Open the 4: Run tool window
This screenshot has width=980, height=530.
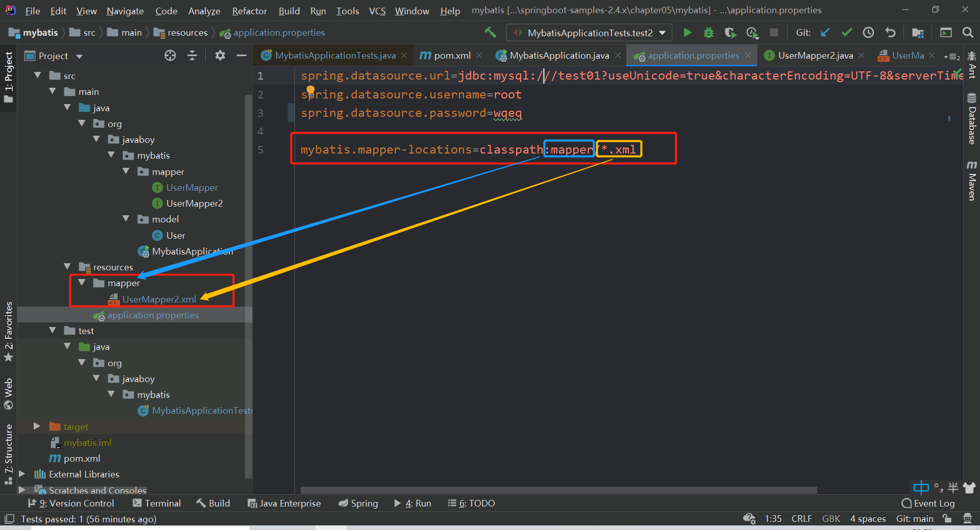(413, 503)
